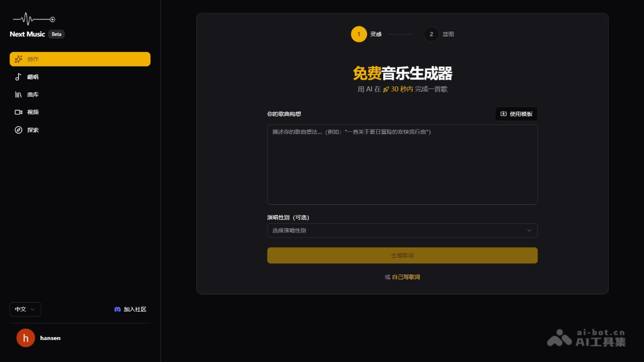Click inside the song idea text area
644x362 pixels.
[x=402, y=164]
